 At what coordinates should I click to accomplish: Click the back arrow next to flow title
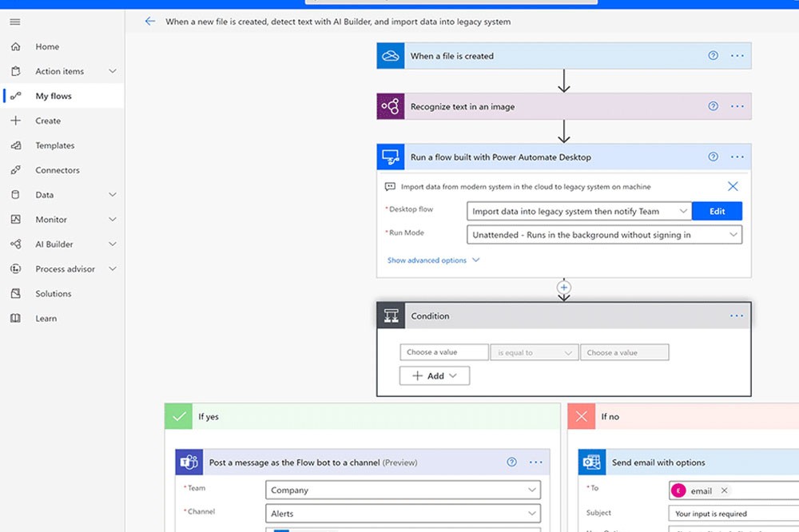150,22
